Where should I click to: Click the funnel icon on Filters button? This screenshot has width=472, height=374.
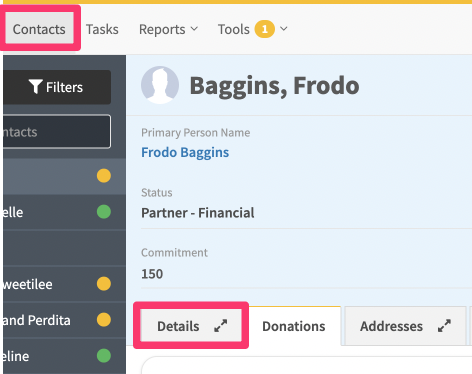tap(35, 87)
